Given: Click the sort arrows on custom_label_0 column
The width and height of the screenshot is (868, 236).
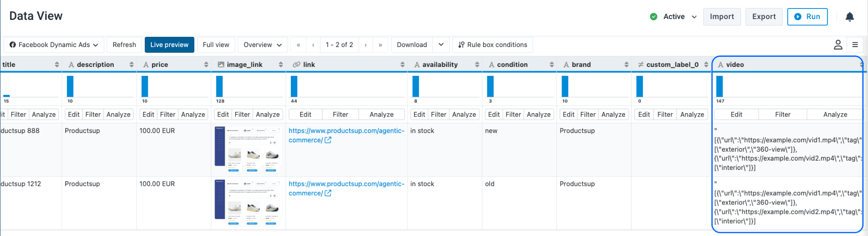Looking at the screenshot, I should [x=706, y=64].
